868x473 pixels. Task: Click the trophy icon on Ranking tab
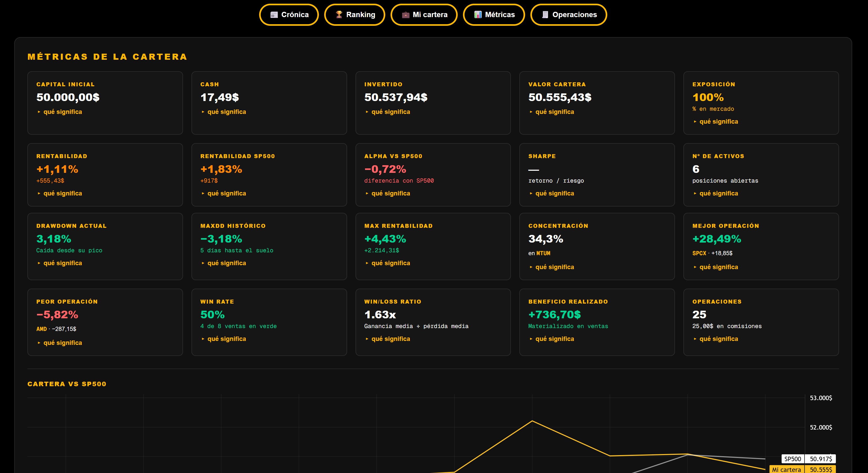click(339, 14)
